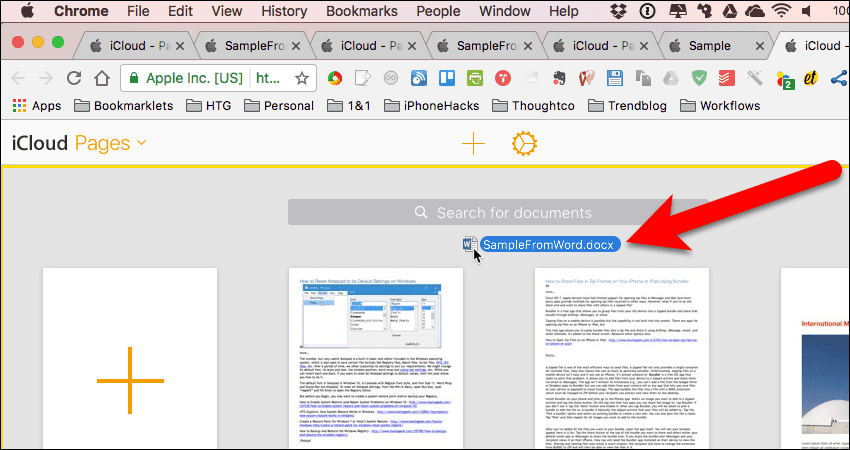This screenshot has height=450, width=850.
Task: Open the People menu
Action: coord(439,11)
